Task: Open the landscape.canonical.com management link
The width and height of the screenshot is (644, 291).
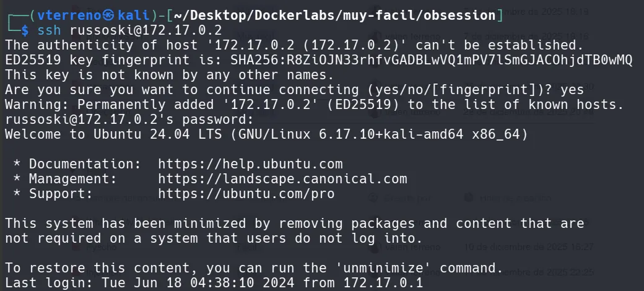Action: (282, 179)
